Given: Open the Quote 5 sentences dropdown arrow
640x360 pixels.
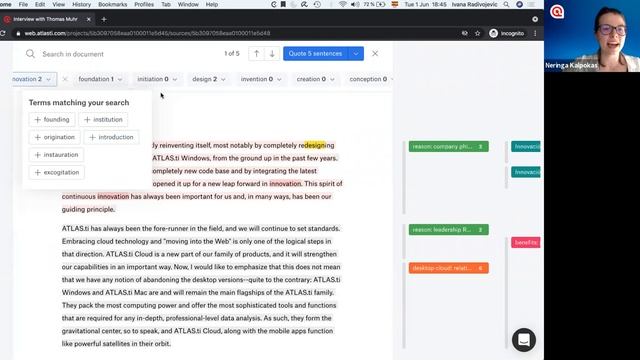Looking at the screenshot, I should coord(356,53).
